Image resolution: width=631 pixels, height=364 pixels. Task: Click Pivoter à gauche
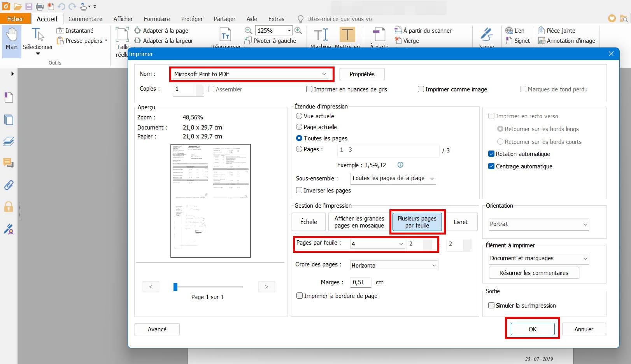pos(270,40)
